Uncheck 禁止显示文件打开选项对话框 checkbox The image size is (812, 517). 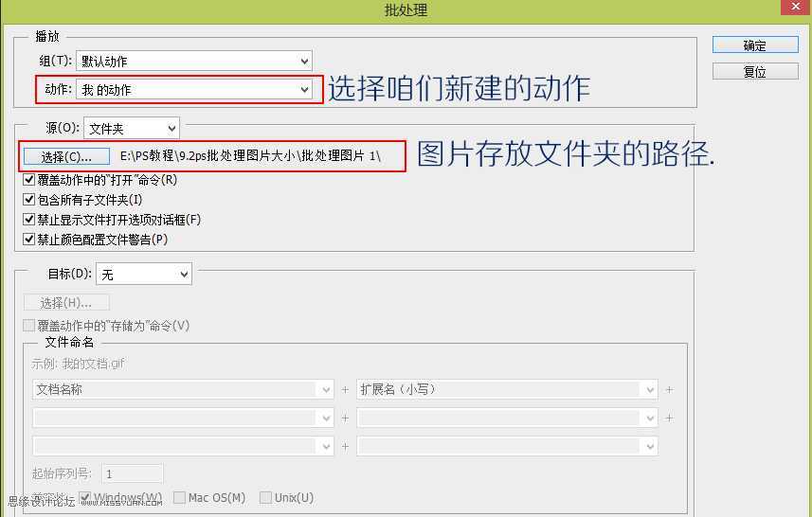[29, 220]
